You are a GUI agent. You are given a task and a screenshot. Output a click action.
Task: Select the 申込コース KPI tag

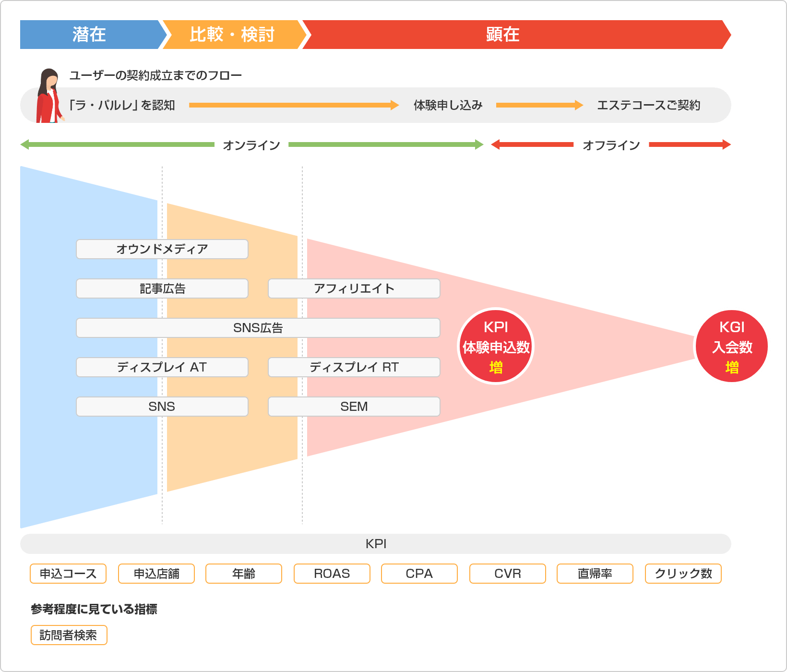[x=68, y=574]
